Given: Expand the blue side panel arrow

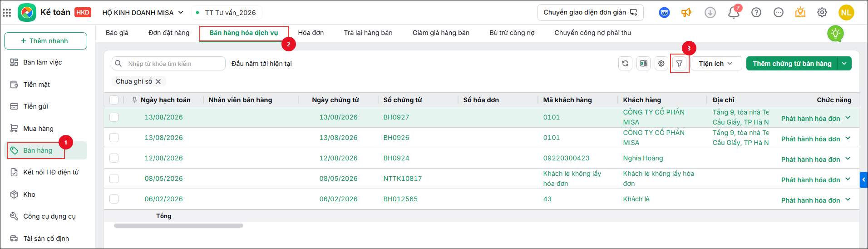Looking at the screenshot, I should [863, 180].
